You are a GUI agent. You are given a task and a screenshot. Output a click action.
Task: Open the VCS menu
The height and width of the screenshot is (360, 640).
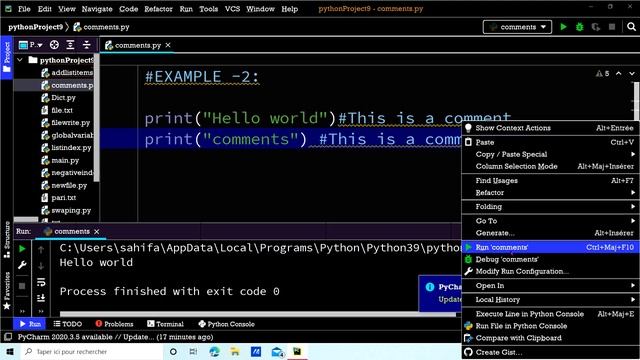click(x=232, y=9)
